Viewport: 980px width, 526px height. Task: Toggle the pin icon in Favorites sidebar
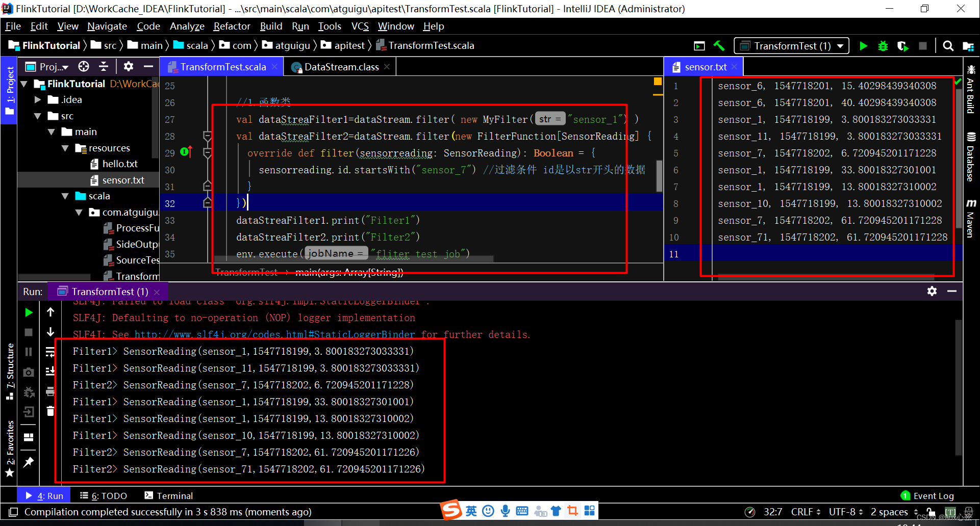(29, 462)
